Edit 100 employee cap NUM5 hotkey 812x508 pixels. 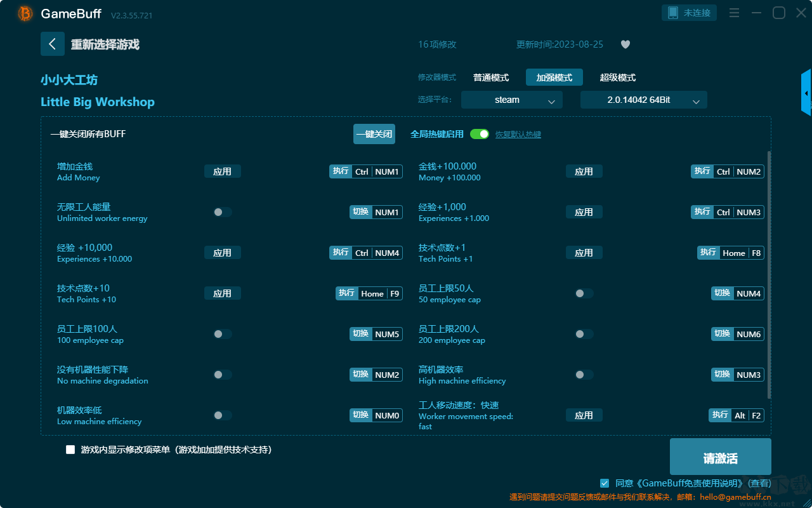376,334
